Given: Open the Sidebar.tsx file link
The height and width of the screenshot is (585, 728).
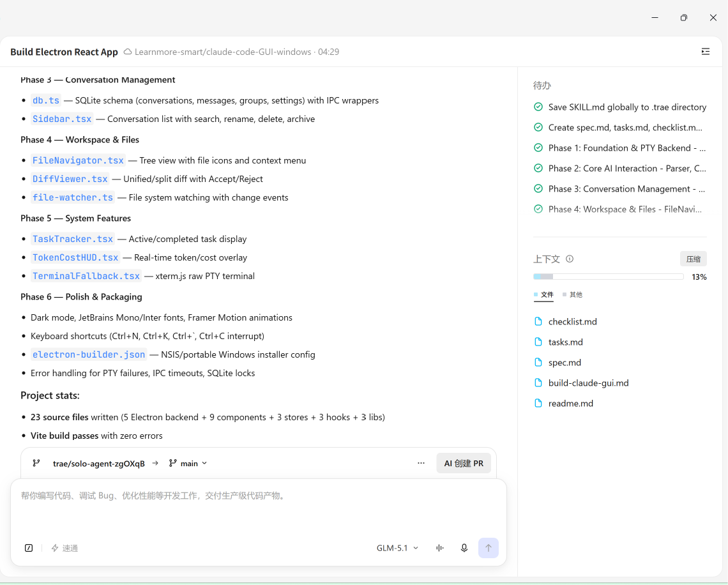Looking at the screenshot, I should [62, 119].
